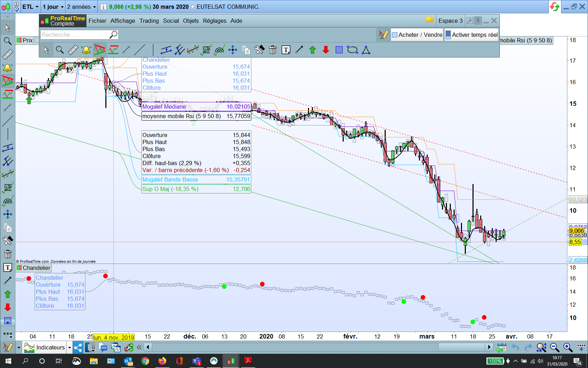Click the undo arrow in the bottom toolbar
The image size is (588, 368).
click(515, 347)
